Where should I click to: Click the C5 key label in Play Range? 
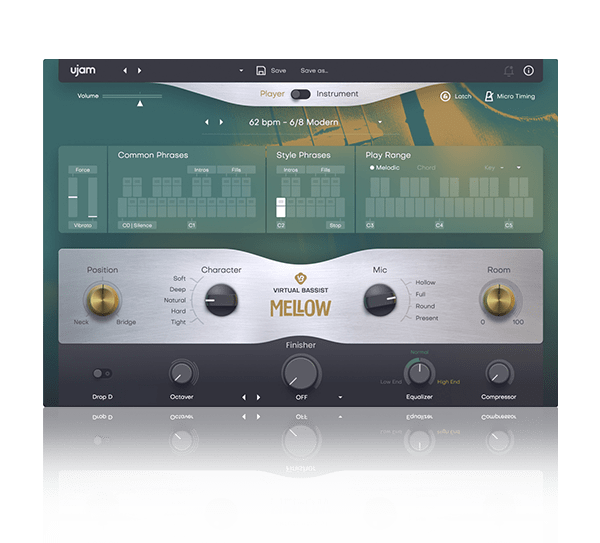coord(509,225)
